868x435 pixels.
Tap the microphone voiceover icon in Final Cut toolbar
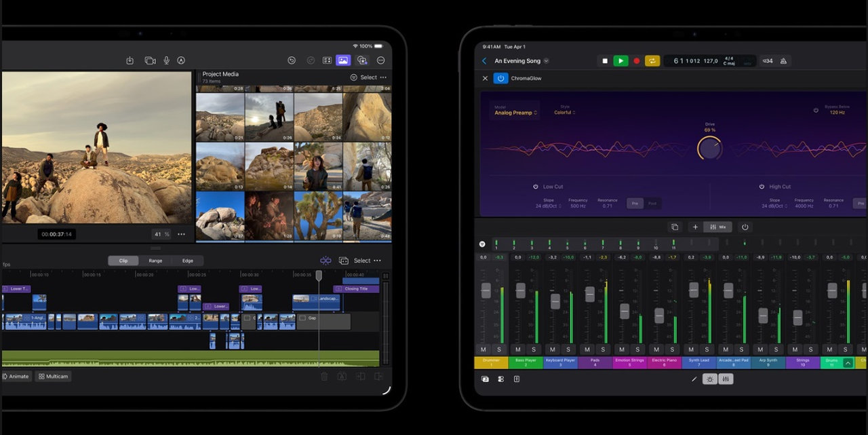point(167,60)
